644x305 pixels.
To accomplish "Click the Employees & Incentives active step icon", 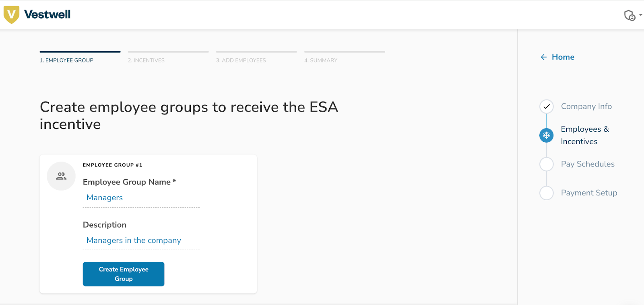I will click(x=546, y=135).
